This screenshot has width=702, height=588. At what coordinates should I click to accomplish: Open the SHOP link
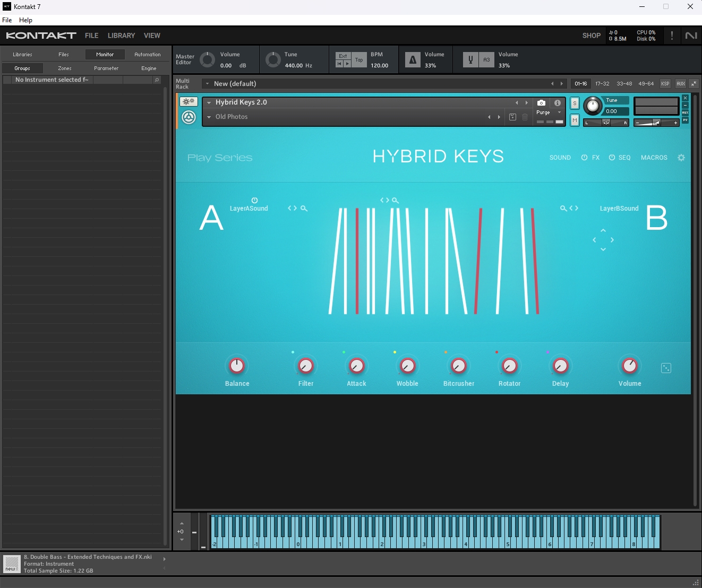(x=591, y=36)
